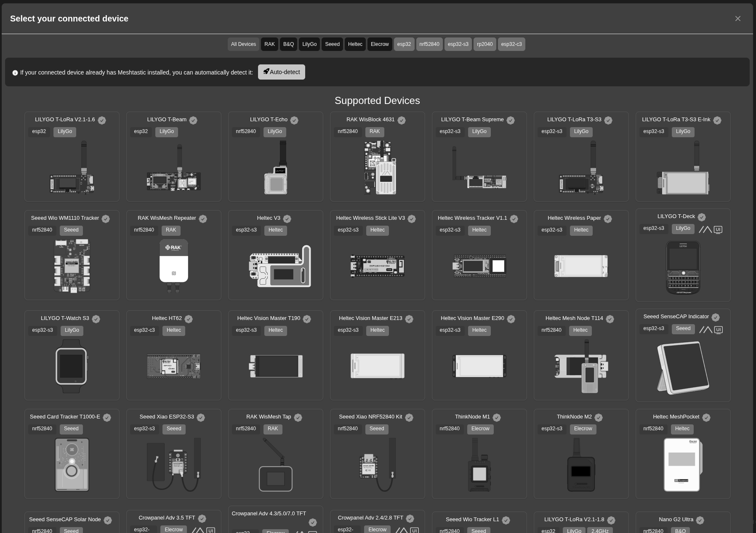Pick the Seeed Card Tracker T1000-E image

(72, 464)
